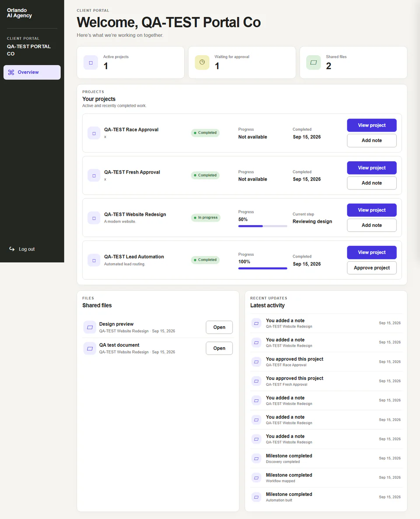Click the QA-TEST Website Redesign project title
This screenshot has height=519, width=420.
[x=135, y=215]
